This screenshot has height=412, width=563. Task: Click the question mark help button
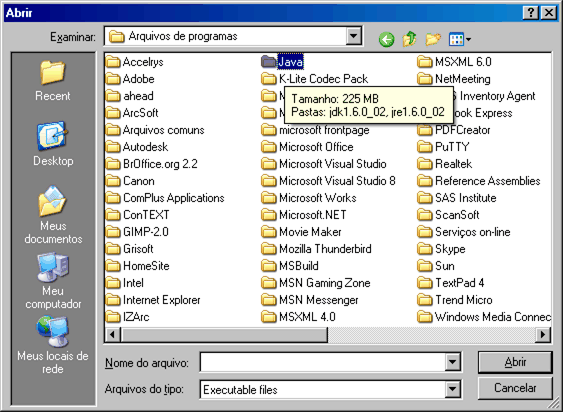tap(531, 13)
